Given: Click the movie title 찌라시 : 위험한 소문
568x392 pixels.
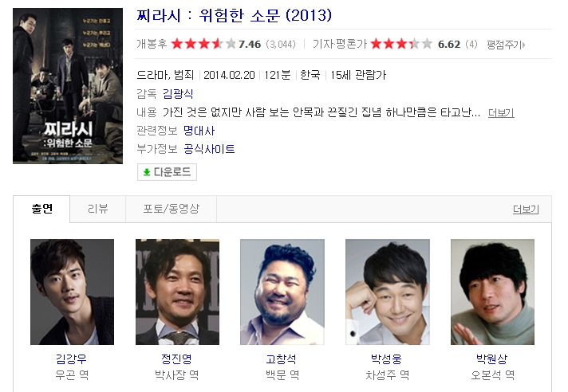Looking at the screenshot, I should [x=234, y=16].
